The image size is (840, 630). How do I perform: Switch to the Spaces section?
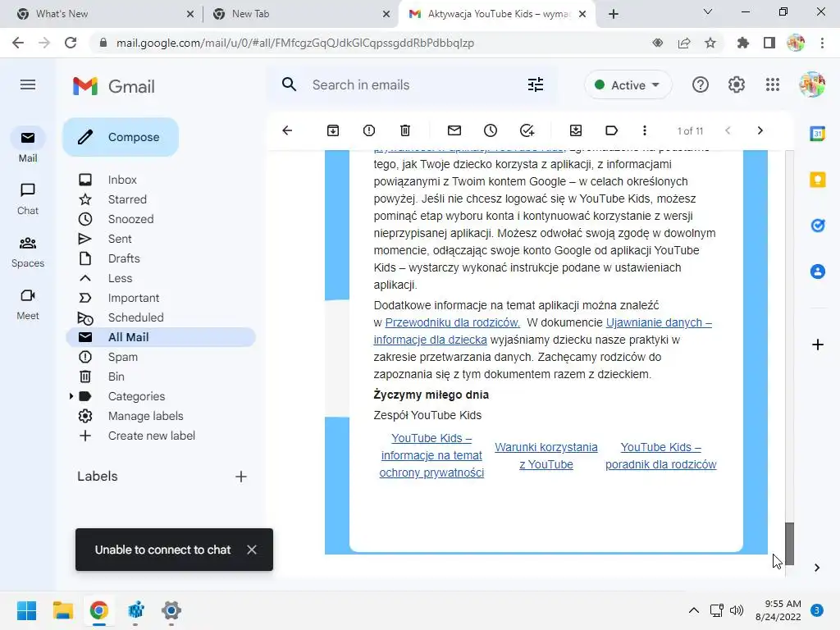point(28,252)
